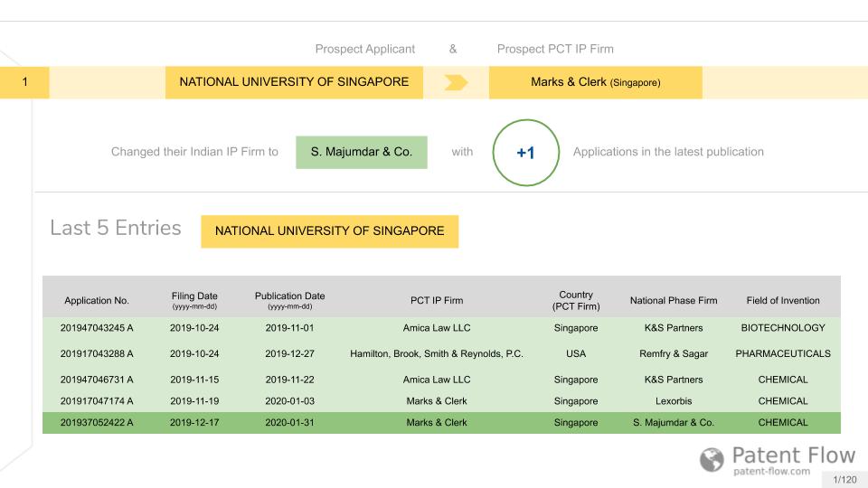
Task: Click publication date 2020-01-03
Action: click(x=289, y=401)
